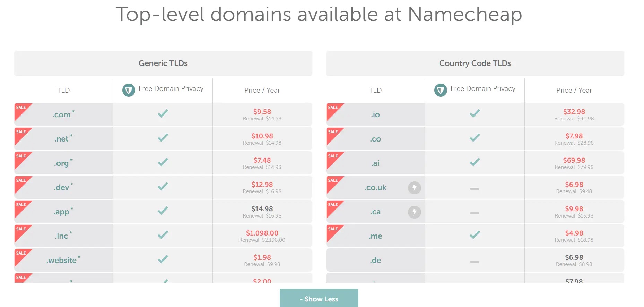Image resolution: width=644 pixels, height=307 pixels.
Task: Click the Renewal $8.98 text for .de
Action: pos(574,264)
